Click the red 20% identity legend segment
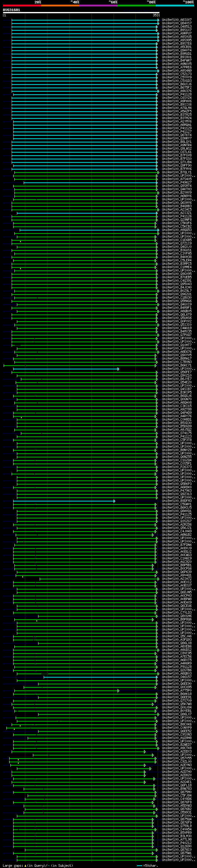 coord(22,6)
